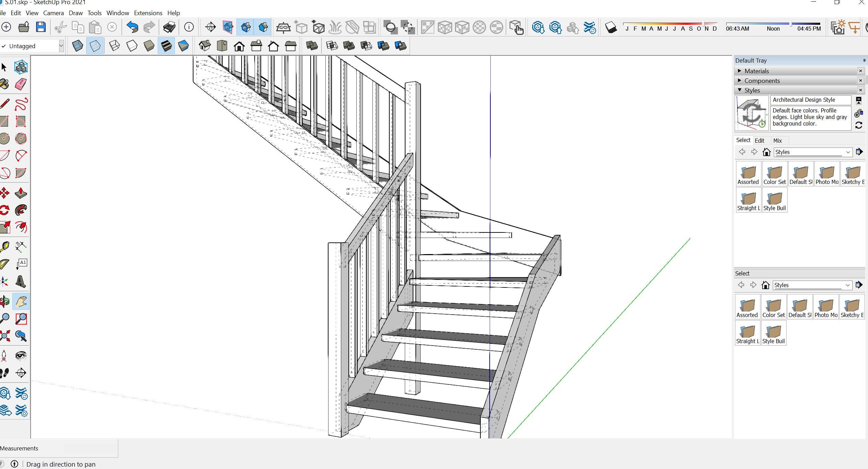Close the Components panel
The image size is (868, 469).
tap(860, 80)
